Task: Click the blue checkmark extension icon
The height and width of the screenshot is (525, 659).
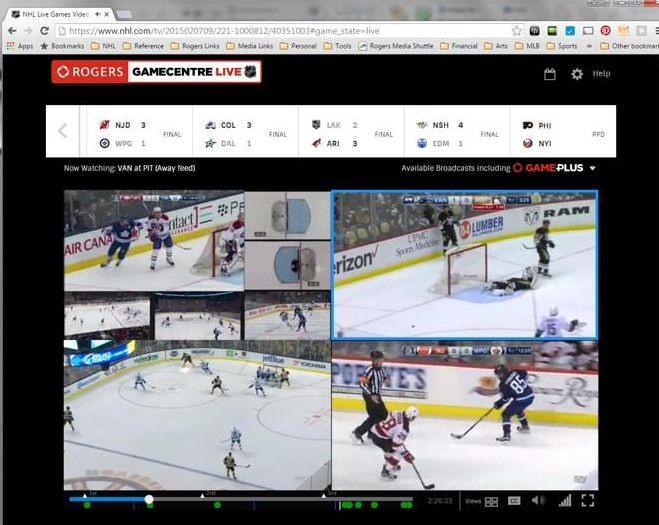Action: pyautogui.click(x=570, y=31)
